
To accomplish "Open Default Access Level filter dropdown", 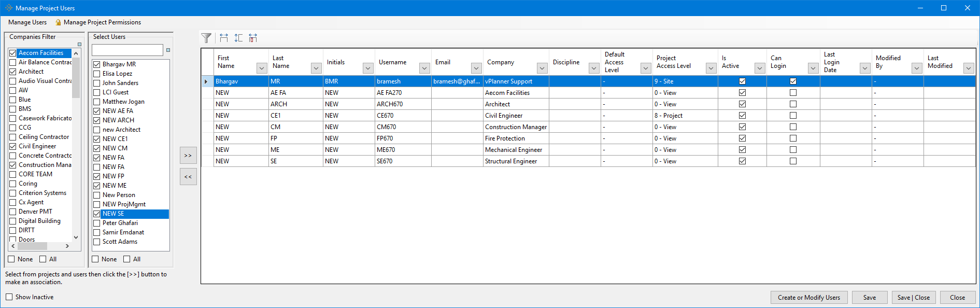I will click(646, 68).
